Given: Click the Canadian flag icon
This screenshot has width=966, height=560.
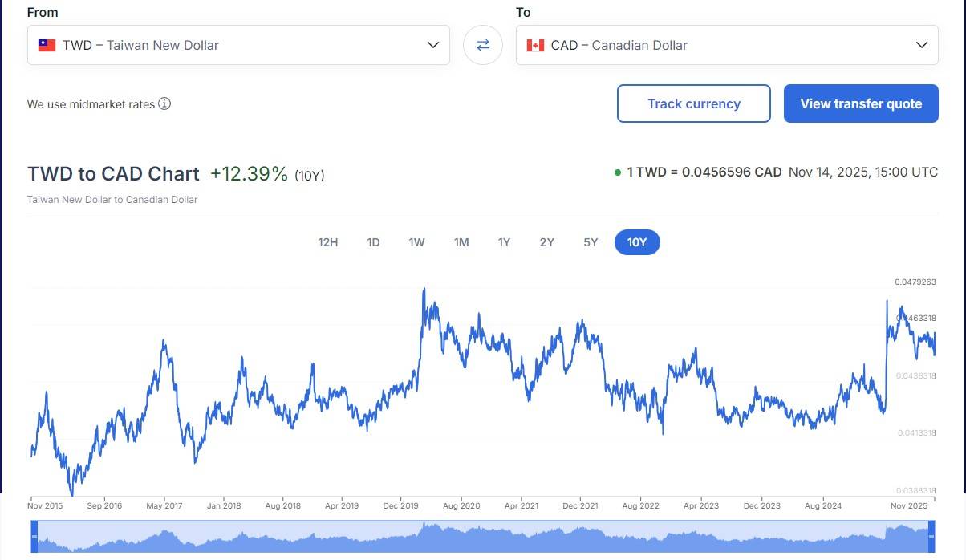Looking at the screenshot, I should click(x=535, y=45).
